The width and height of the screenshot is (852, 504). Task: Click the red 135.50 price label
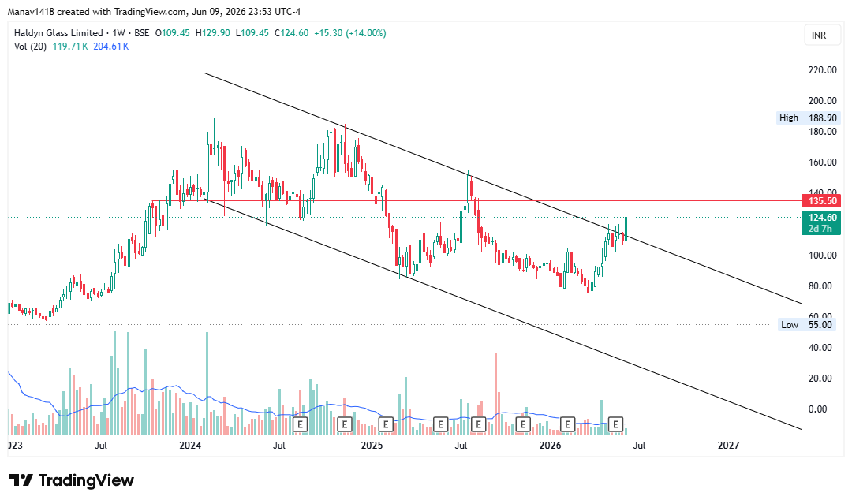[x=821, y=201]
